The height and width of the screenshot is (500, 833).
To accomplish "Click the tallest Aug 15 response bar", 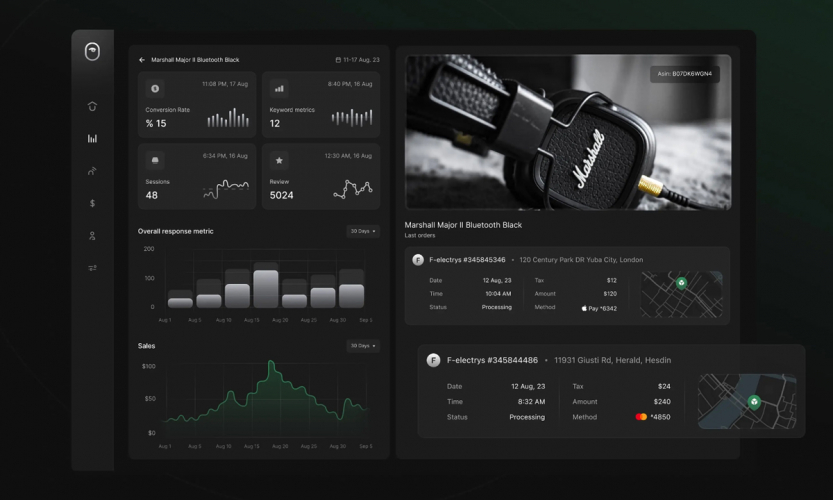I will [x=266, y=289].
